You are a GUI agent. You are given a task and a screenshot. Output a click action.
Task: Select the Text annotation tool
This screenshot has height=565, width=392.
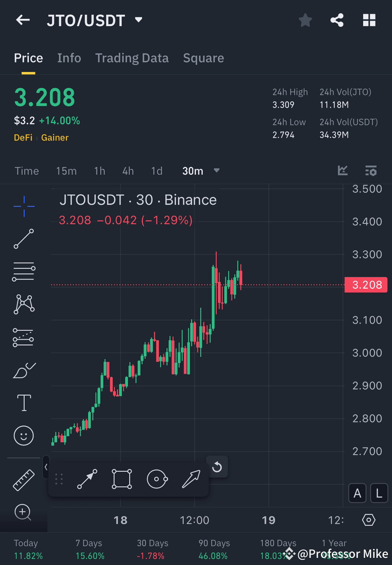(x=24, y=402)
